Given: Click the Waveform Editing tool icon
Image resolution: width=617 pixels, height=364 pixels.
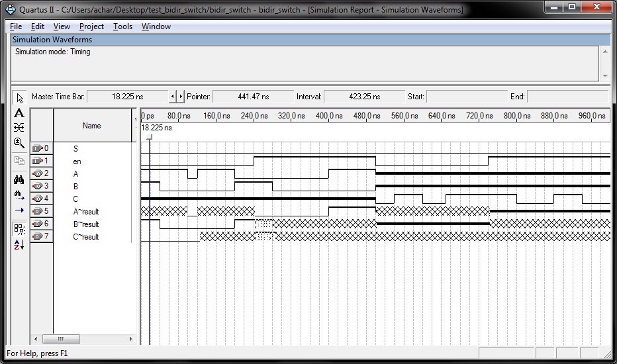Looking at the screenshot, I should coord(19,128).
